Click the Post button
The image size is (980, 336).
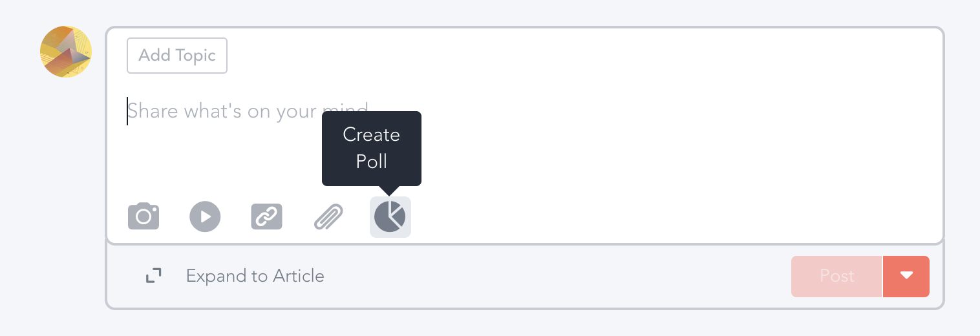point(836,276)
